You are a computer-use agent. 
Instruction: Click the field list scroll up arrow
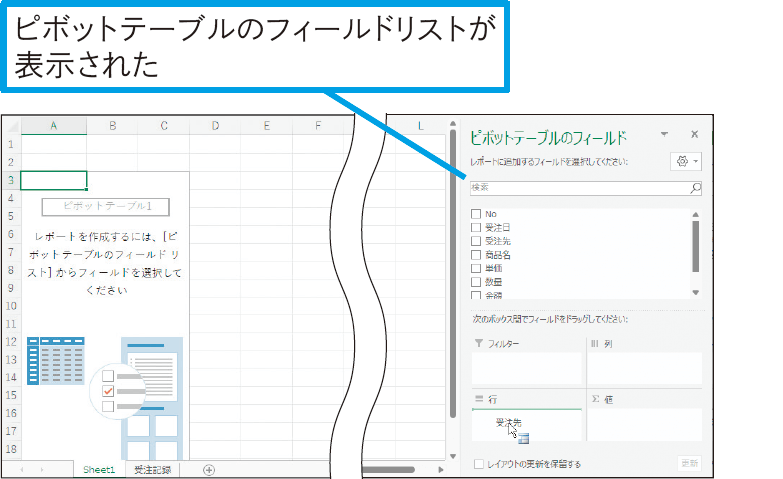click(696, 214)
